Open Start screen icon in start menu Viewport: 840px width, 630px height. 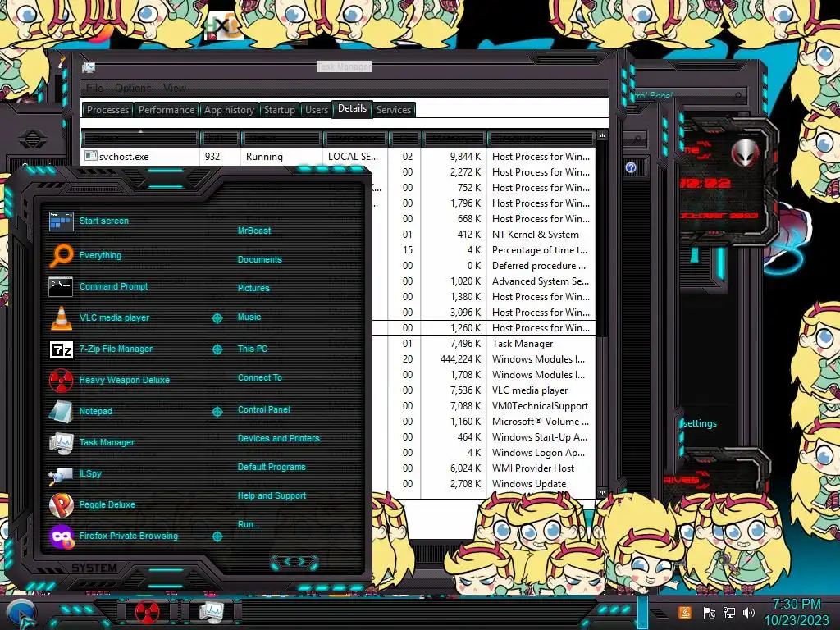click(x=61, y=221)
